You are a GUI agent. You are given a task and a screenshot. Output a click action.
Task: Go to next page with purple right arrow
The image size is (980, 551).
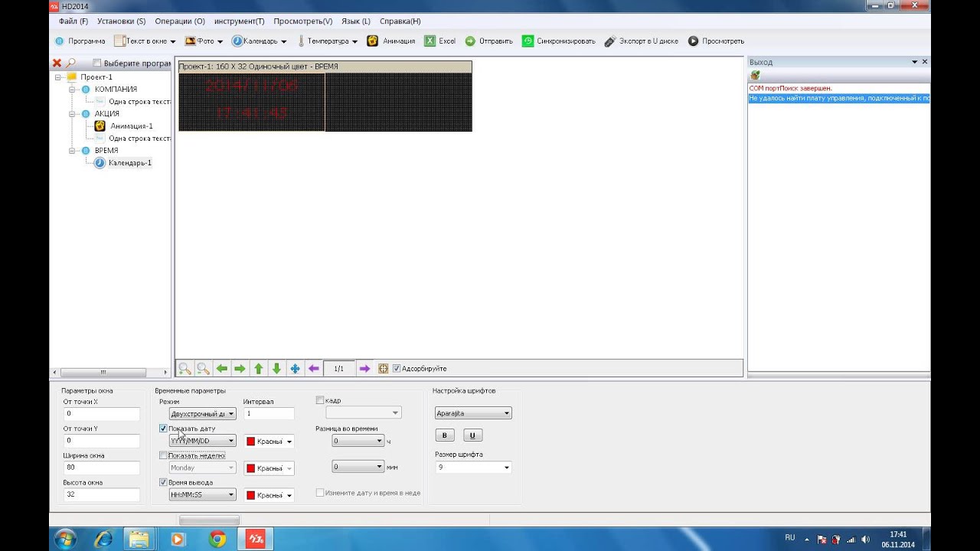[364, 369]
